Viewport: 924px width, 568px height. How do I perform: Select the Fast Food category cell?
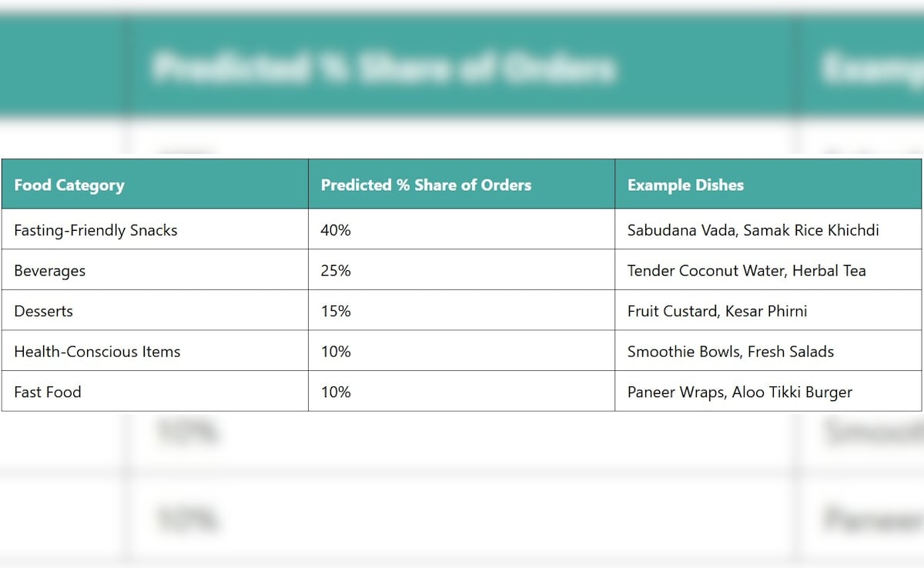point(48,392)
